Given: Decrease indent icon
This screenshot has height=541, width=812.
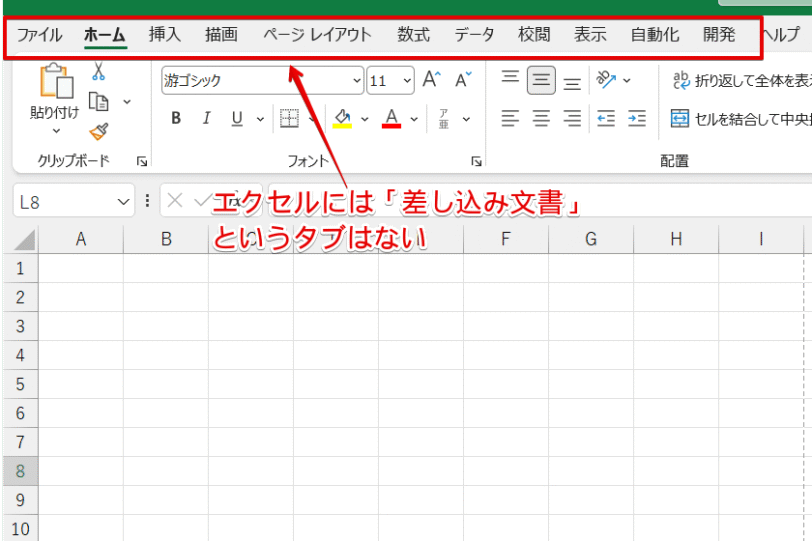Looking at the screenshot, I should click(x=606, y=119).
